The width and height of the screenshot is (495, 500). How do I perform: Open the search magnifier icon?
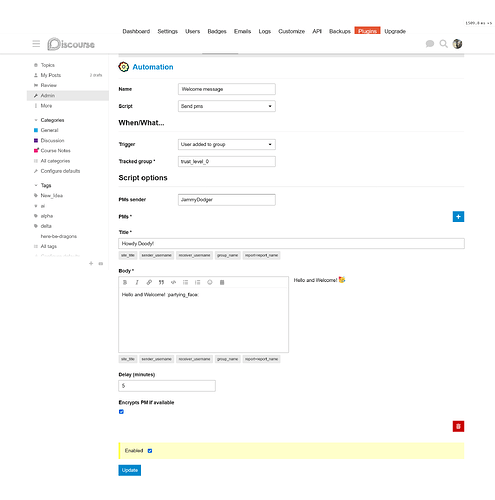click(x=443, y=44)
